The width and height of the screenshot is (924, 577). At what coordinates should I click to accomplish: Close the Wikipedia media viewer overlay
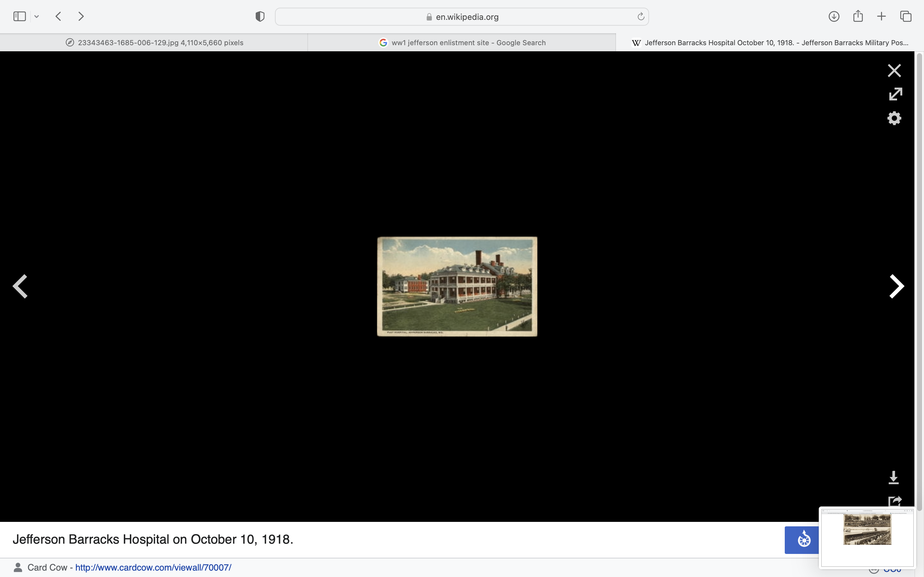[894, 71]
